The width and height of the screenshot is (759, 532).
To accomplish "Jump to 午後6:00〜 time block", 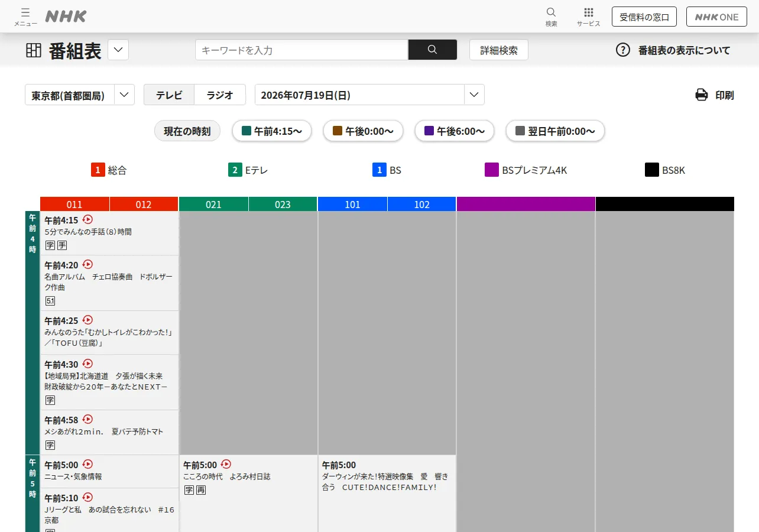I will click(x=455, y=131).
